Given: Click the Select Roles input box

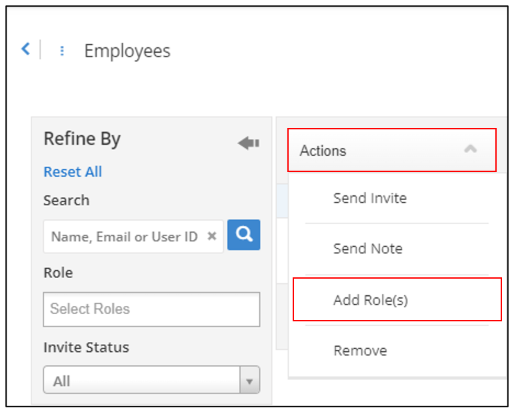Looking at the screenshot, I should (151, 309).
